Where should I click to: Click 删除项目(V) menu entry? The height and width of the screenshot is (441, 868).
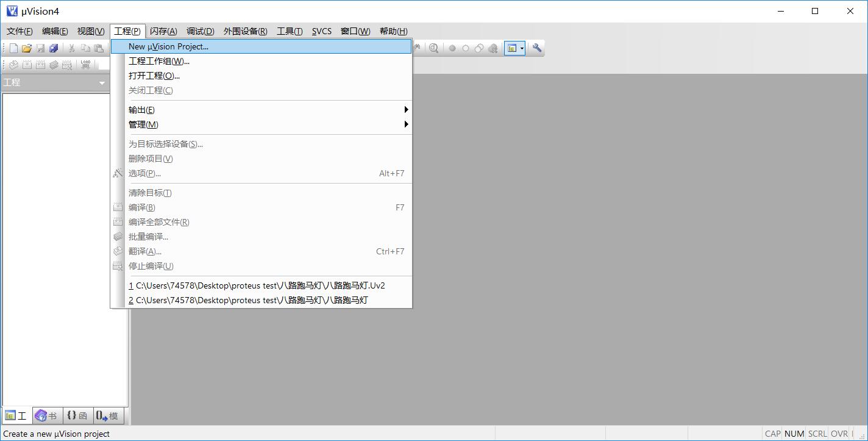[261, 159]
